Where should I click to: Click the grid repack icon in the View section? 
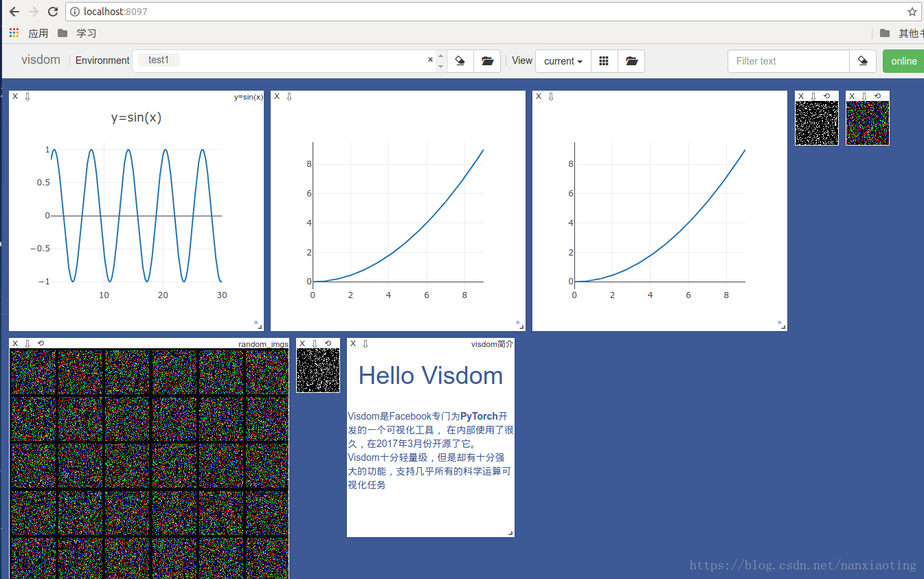604,60
